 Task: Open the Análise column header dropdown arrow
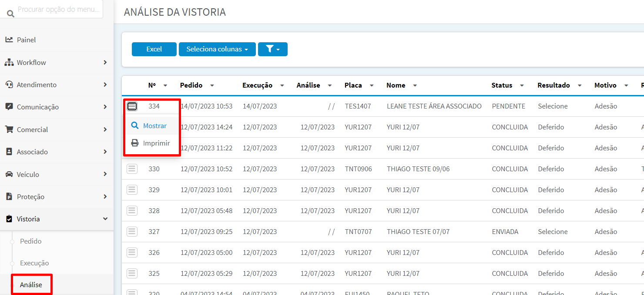tap(330, 86)
